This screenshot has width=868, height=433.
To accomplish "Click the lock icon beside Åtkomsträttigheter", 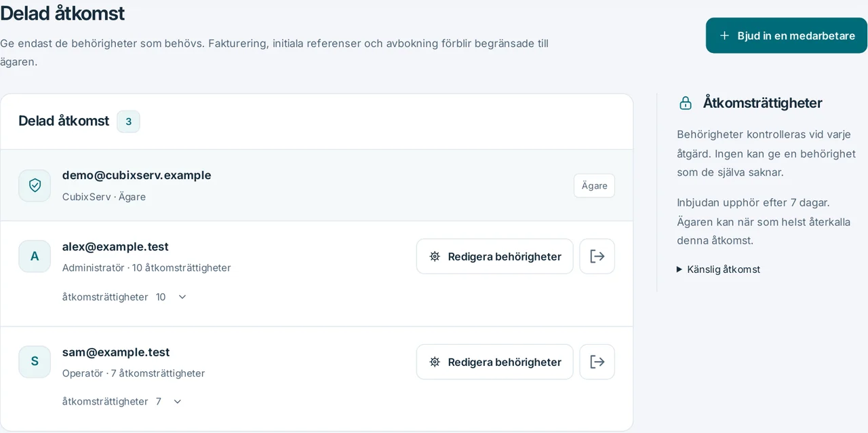I will click(x=686, y=103).
